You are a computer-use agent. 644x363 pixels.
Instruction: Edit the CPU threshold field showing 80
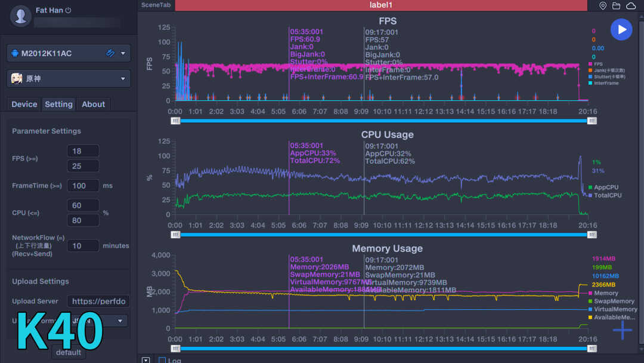tap(83, 220)
